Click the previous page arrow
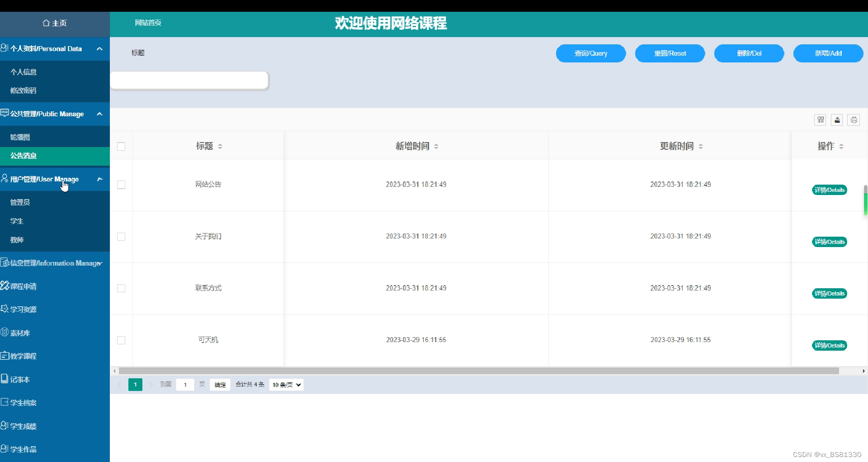The height and width of the screenshot is (462, 868). click(119, 385)
